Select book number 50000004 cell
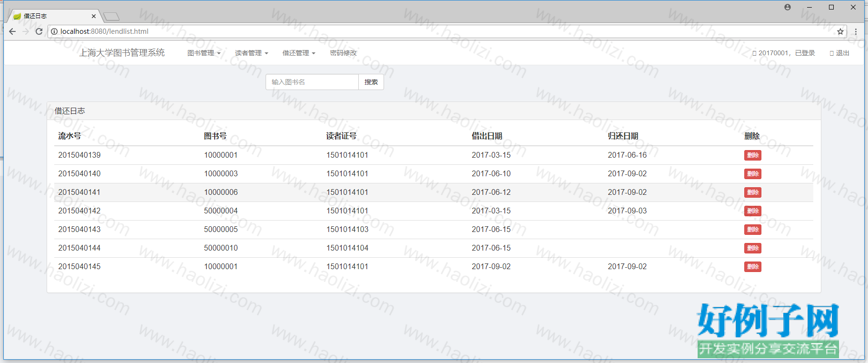 point(221,211)
